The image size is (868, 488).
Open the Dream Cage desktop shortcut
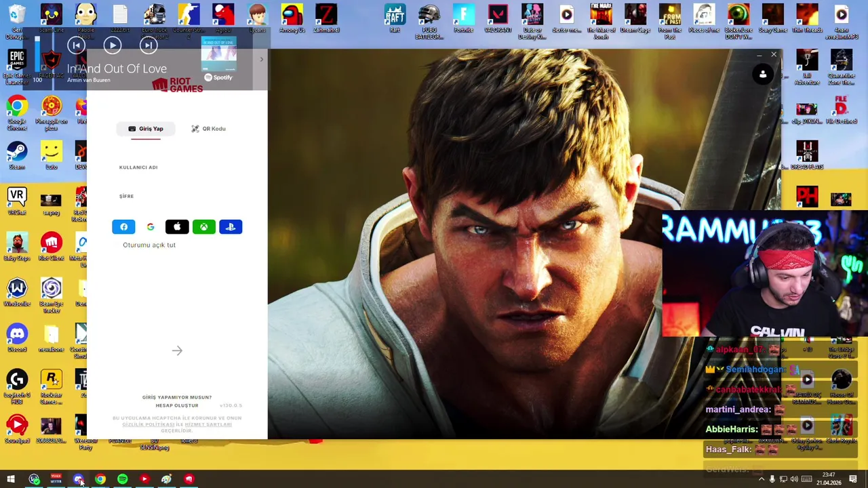point(635,18)
